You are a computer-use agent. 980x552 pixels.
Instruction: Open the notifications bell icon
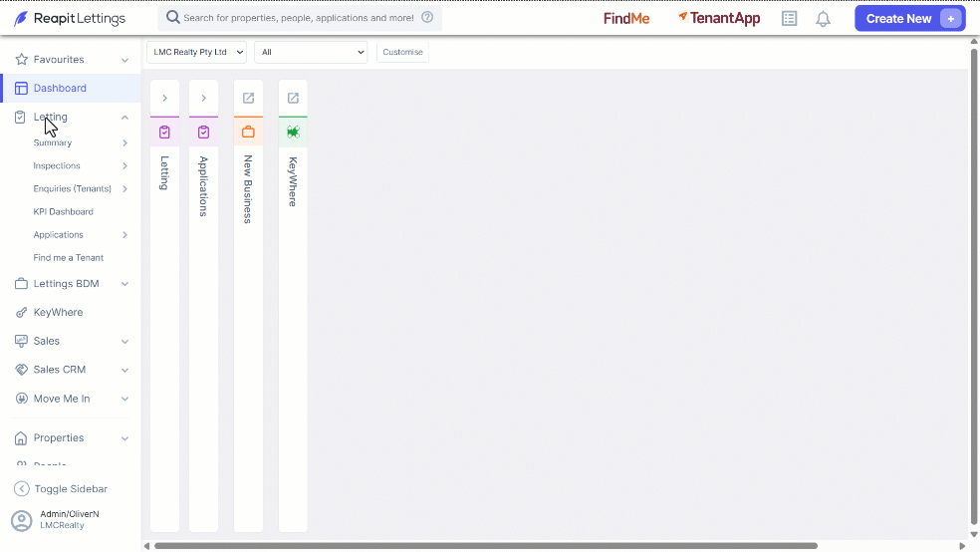coord(823,19)
